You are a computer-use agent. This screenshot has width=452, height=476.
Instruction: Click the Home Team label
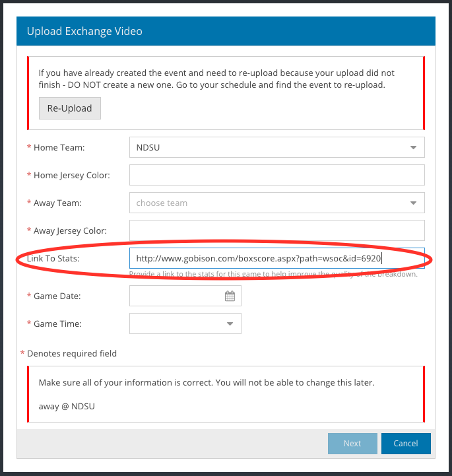click(59, 148)
